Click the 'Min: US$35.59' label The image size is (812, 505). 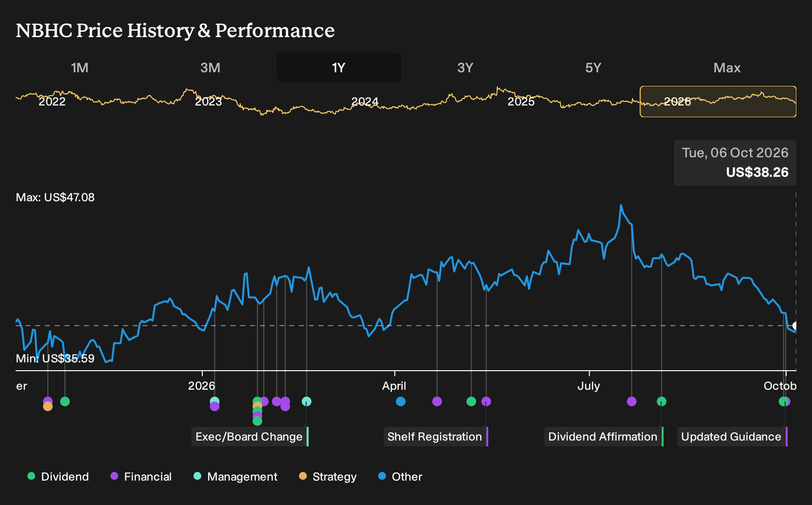point(55,358)
